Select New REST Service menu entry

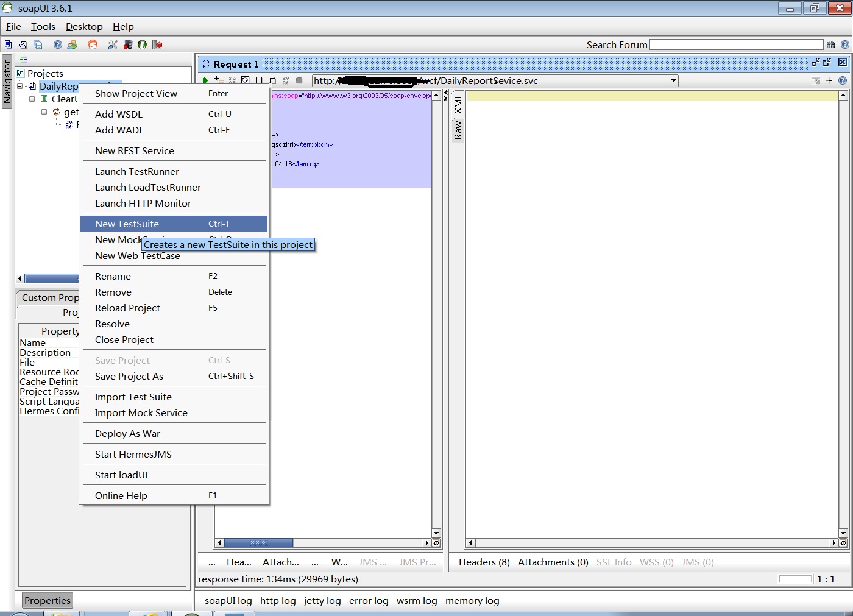click(174, 150)
